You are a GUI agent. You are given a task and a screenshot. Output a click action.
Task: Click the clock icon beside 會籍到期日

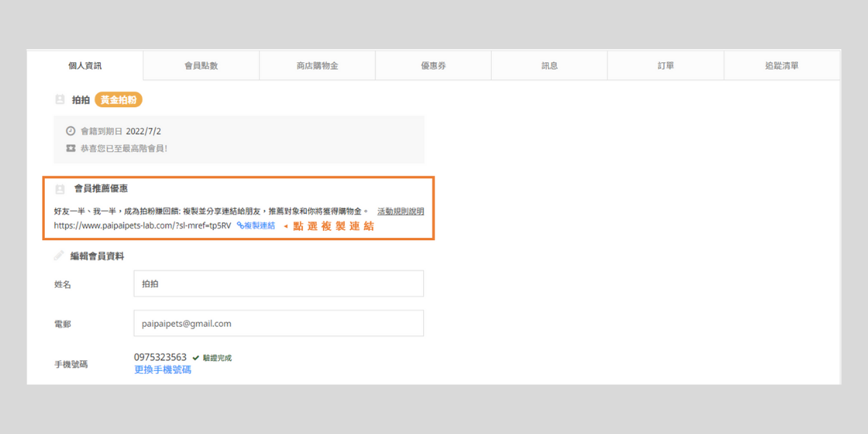[71, 132]
